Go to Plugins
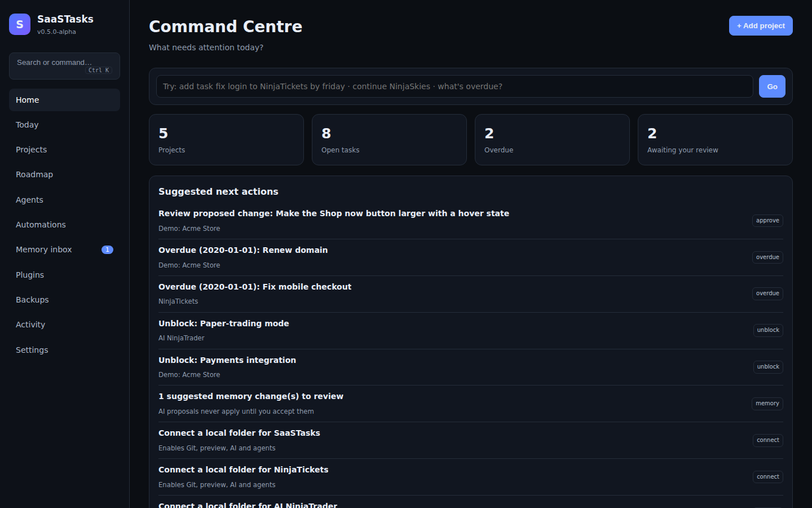812x508 pixels. tap(64, 275)
